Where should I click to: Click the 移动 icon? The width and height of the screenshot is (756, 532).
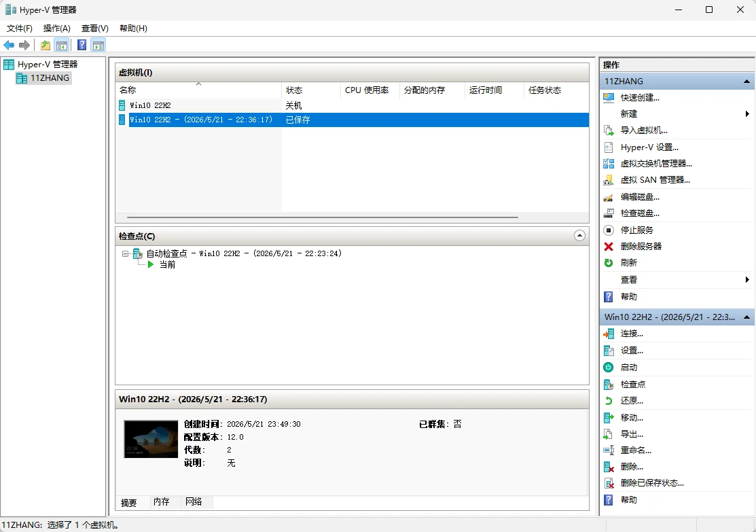pos(609,418)
